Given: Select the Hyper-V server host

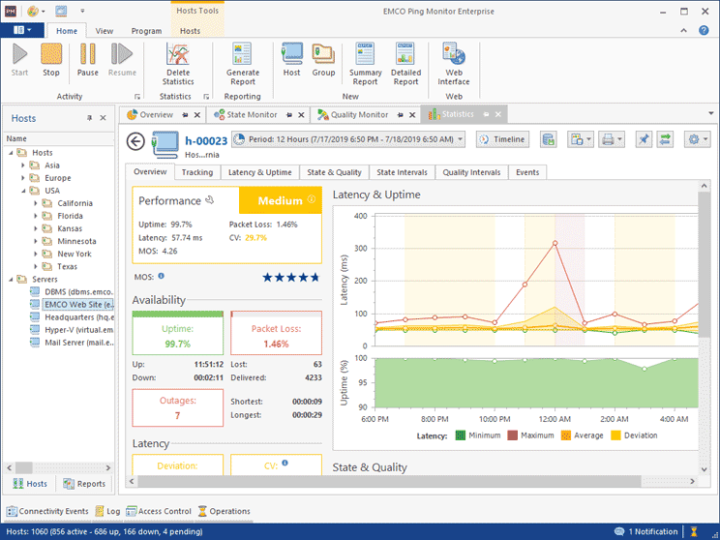Looking at the screenshot, I should tap(79, 330).
